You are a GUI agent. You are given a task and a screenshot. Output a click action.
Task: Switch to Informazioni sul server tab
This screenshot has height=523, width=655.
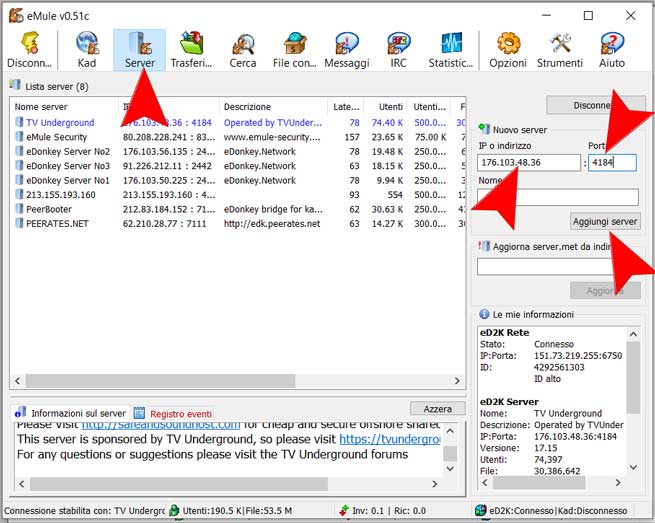(71, 413)
